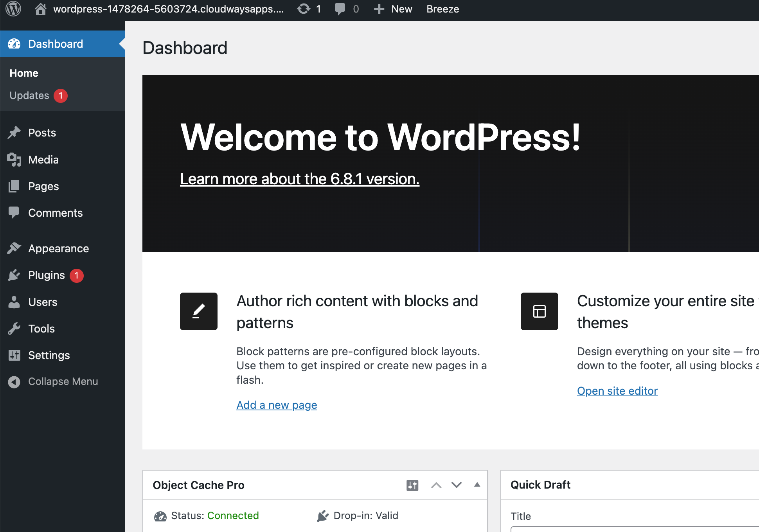Click the Object Cache Pro widget title
Viewport: 759px width, 532px height.
coord(198,485)
